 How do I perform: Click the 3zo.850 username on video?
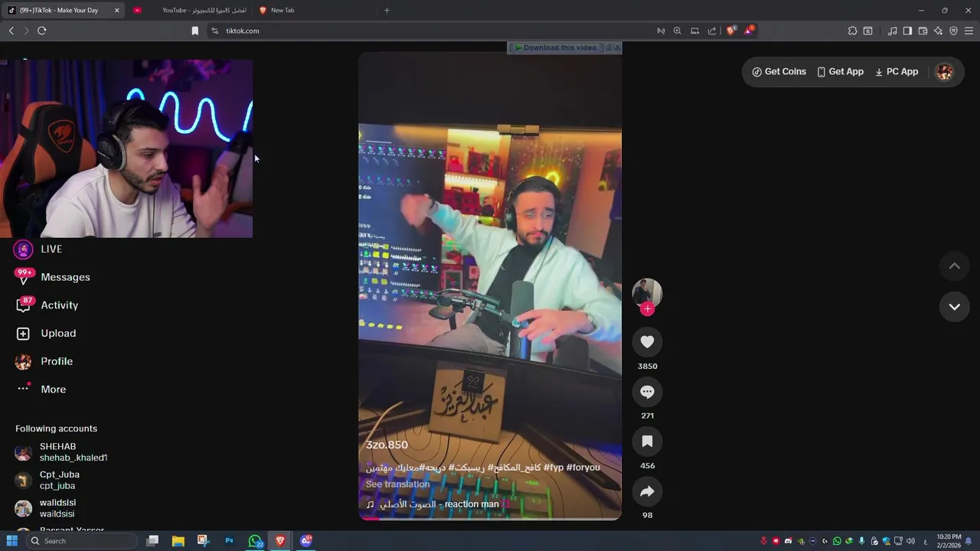(x=387, y=445)
